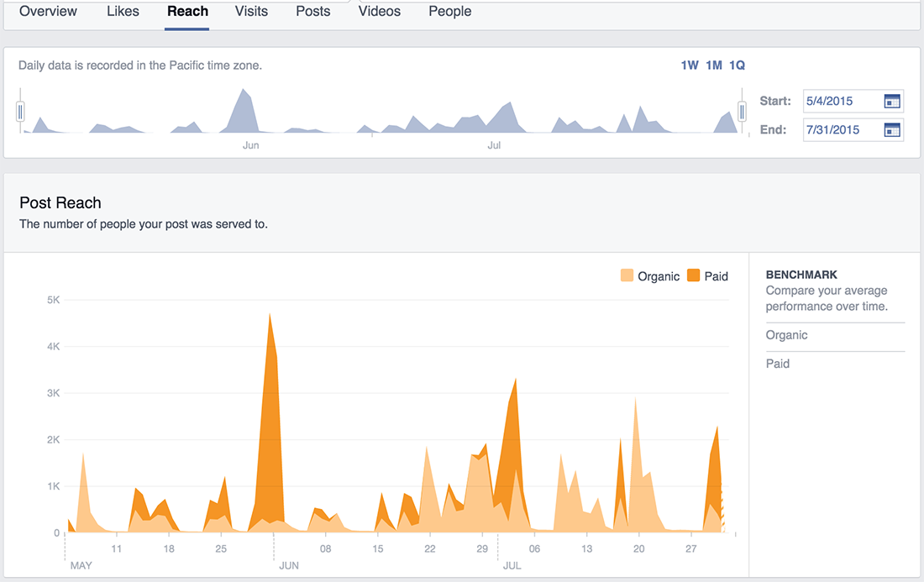Click the Post Reach description subtitle
The width and height of the screenshot is (924, 582).
click(144, 224)
